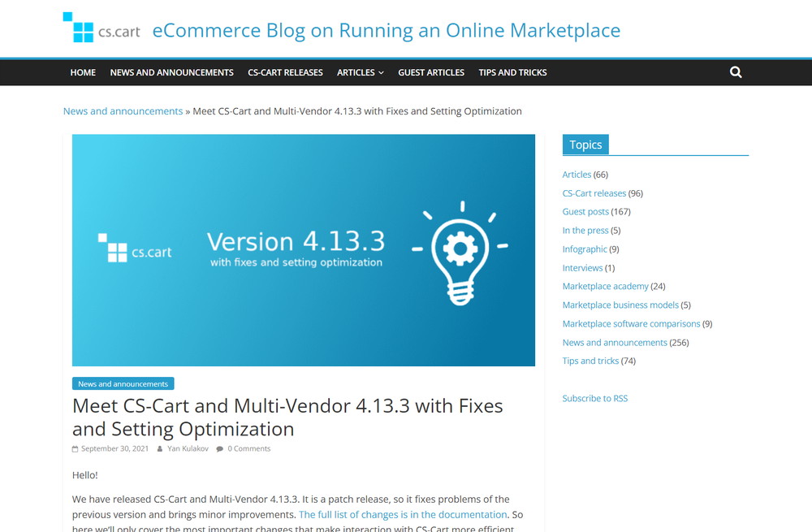The image size is (812, 532).
Task: Open the ARTICLES menu item
Action: pyautogui.click(x=356, y=72)
